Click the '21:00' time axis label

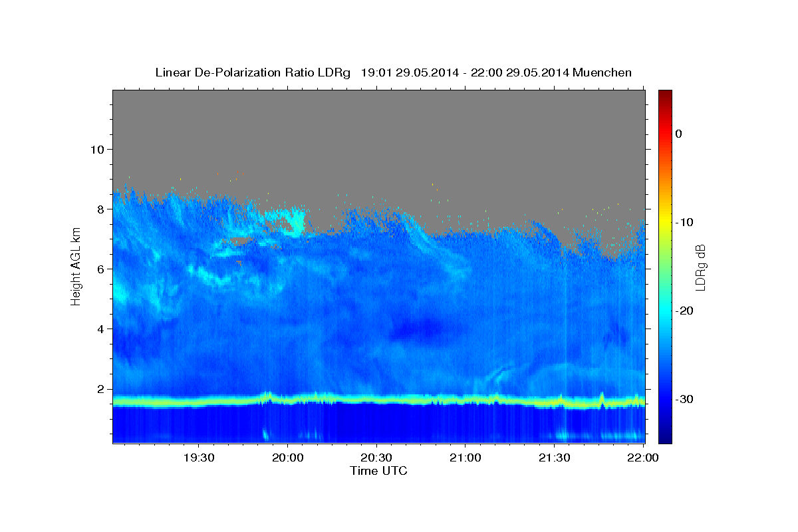[x=465, y=458]
